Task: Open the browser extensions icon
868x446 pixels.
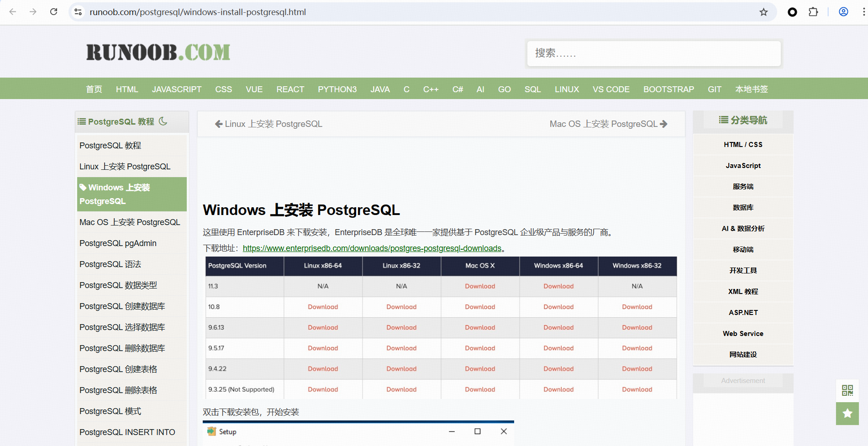Action: pos(813,12)
